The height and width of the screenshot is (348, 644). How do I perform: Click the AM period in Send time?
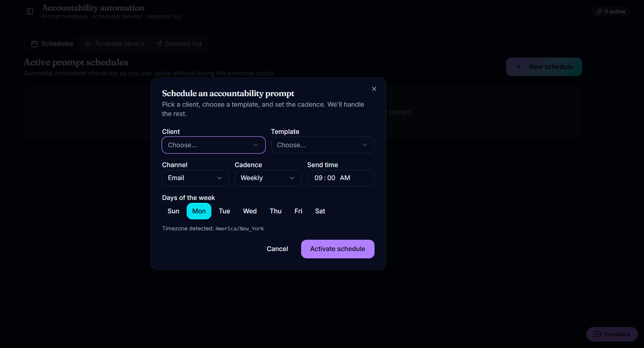pos(345,178)
